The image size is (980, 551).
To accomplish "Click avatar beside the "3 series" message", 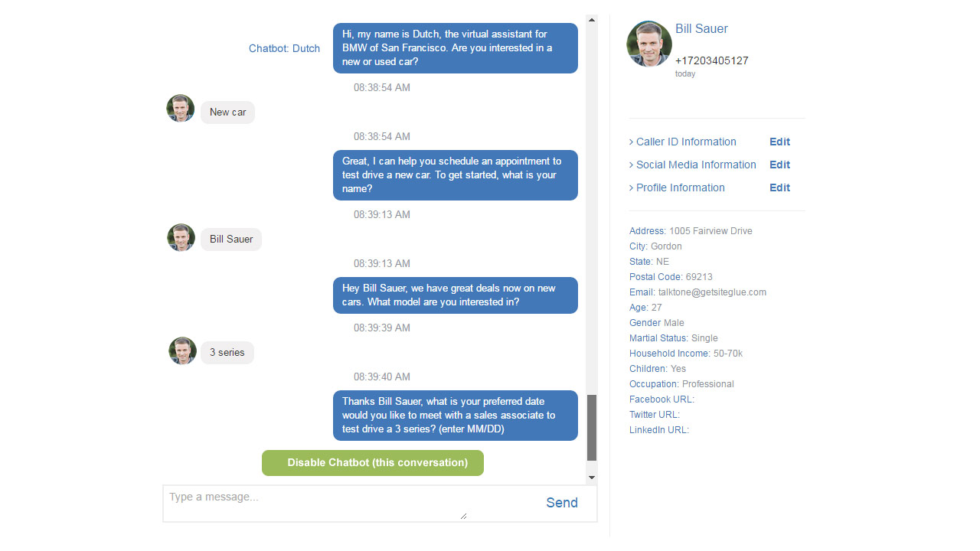I will (x=182, y=351).
